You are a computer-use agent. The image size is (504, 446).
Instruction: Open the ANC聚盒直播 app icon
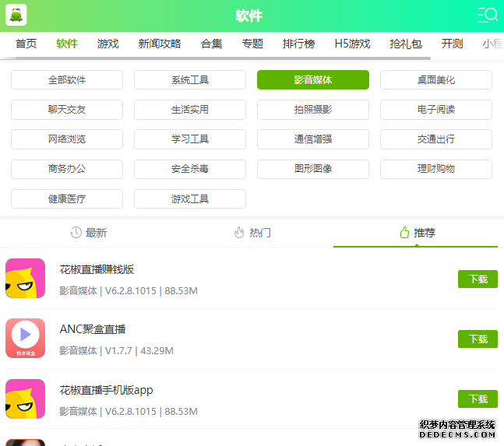click(x=26, y=338)
